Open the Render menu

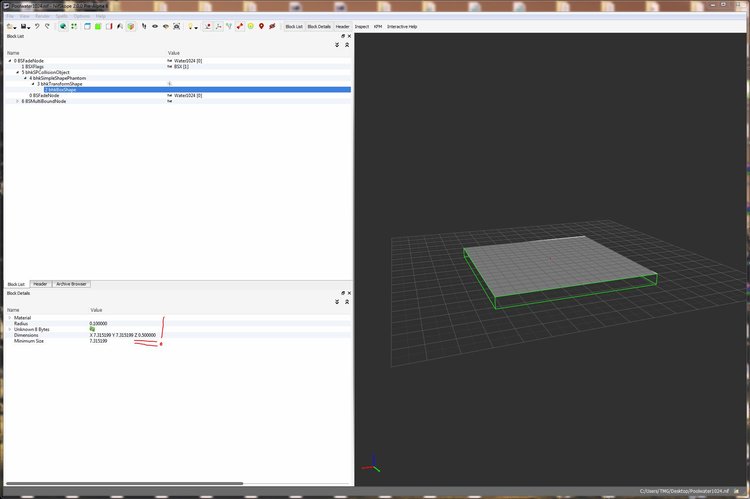coord(43,16)
